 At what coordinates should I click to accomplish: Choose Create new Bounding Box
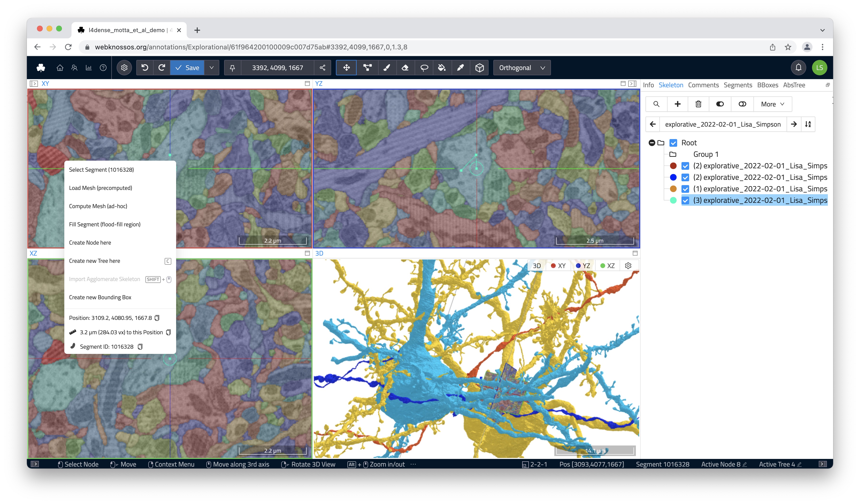[x=120, y=297]
